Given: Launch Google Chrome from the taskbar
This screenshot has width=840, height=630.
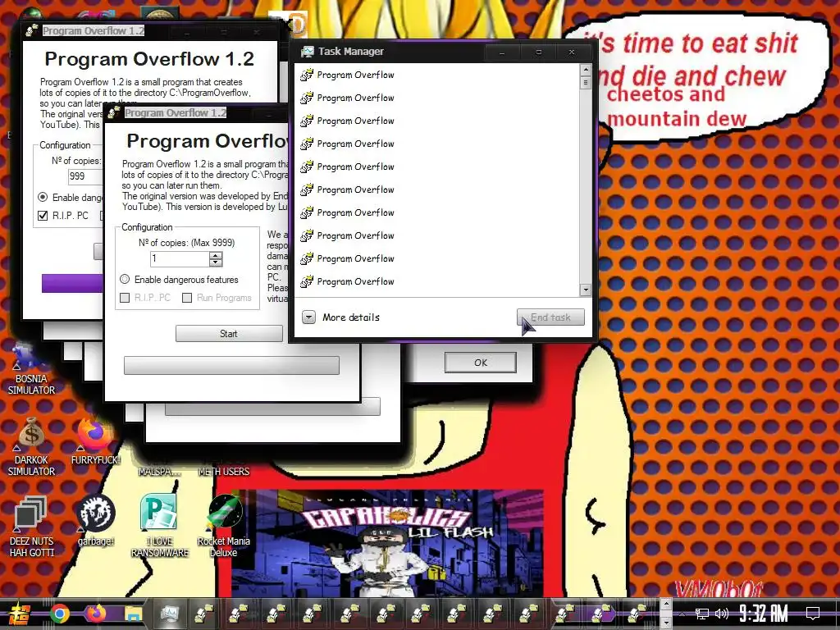Looking at the screenshot, I should [60, 614].
